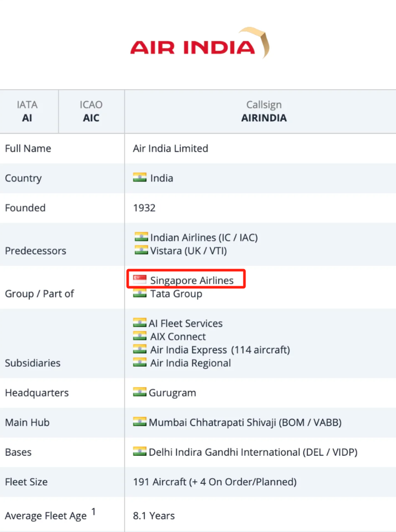Click the flag beside Indian Airlines
The image size is (396, 532).
click(x=141, y=236)
